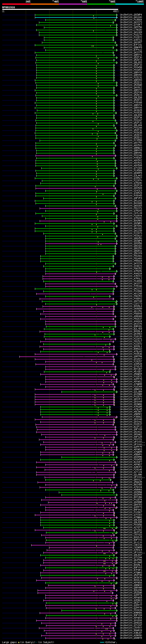This screenshot has width=146, height=644.
Task: Select the UniRef100_P93247 label
Action: pos(131,120)
